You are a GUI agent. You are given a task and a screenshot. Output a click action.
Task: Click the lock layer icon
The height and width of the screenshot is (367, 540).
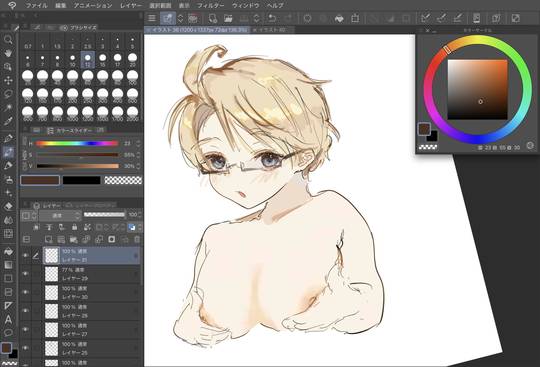[74, 227]
